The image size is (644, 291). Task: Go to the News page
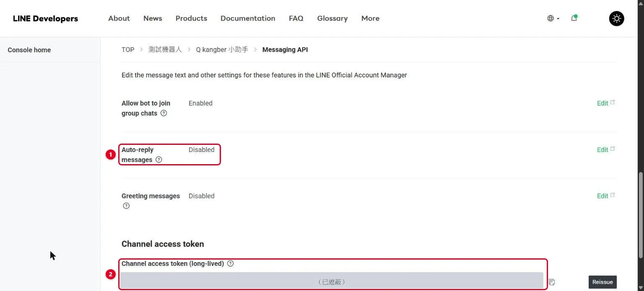(x=153, y=18)
